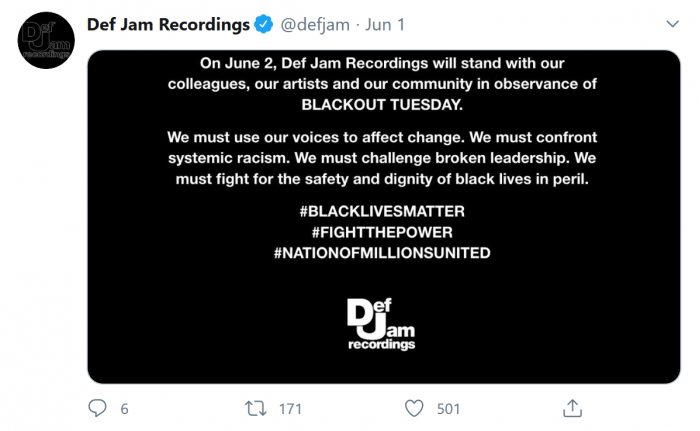Click the like count 501
This screenshot has width=700, height=431.
pos(448,408)
